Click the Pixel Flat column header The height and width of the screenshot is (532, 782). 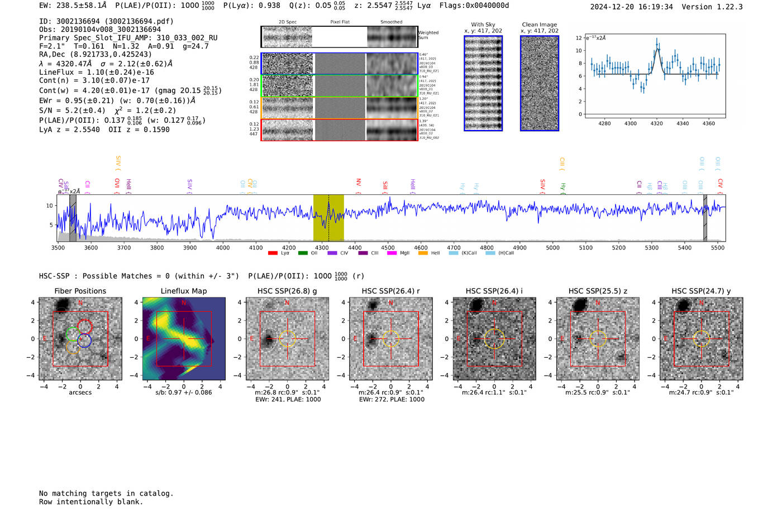tap(340, 22)
